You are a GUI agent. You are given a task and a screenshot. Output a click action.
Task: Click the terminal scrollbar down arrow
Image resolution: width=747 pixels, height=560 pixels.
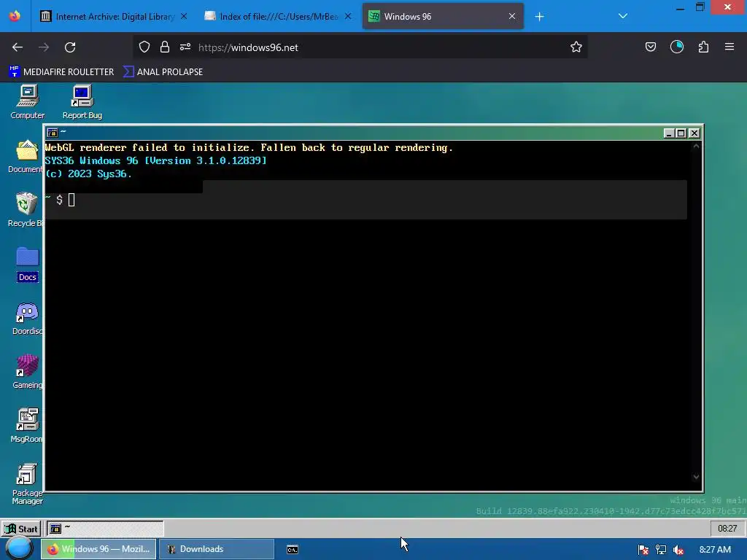coord(696,477)
